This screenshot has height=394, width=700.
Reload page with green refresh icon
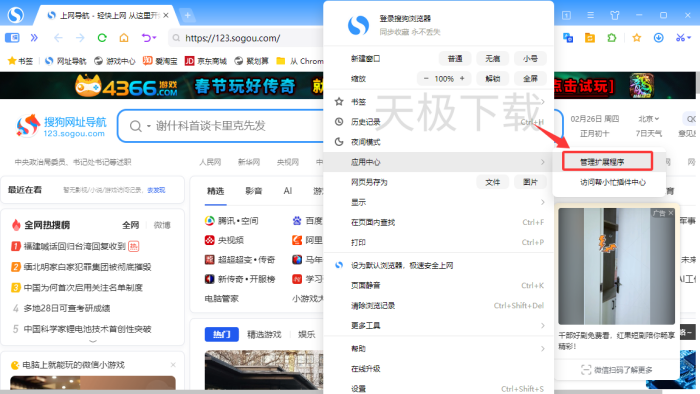102,38
